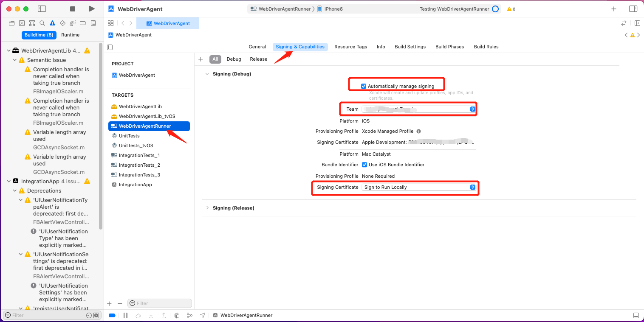
Task: Remove the selected target with the minus button
Action: (x=120, y=303)
